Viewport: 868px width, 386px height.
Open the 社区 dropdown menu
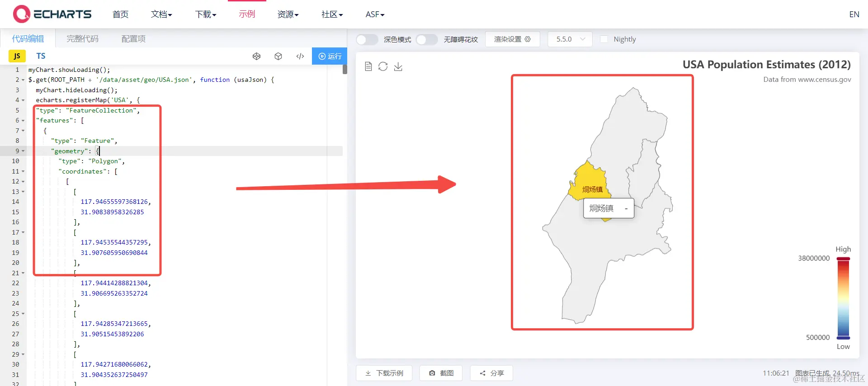(332, 14)
